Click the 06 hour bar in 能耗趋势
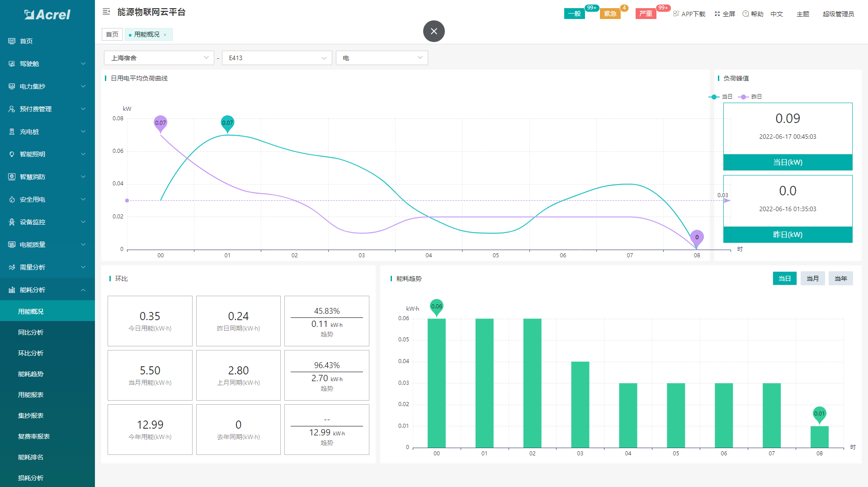868x487 pixels. [724, 416]
